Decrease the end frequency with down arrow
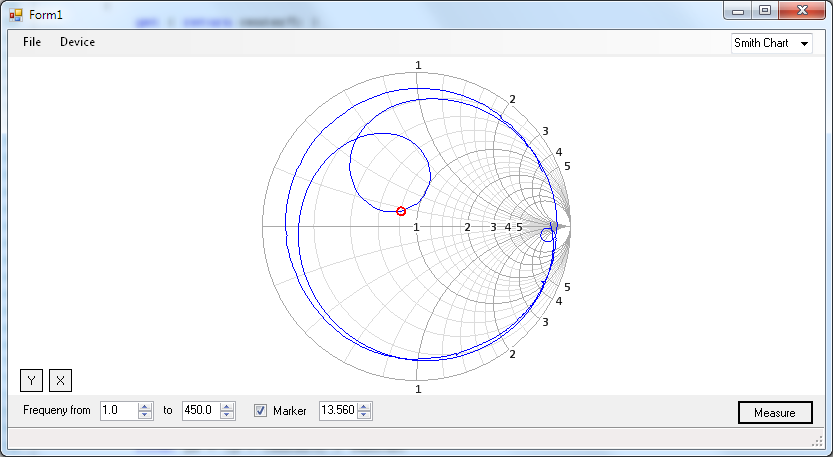 coord(227,415)
